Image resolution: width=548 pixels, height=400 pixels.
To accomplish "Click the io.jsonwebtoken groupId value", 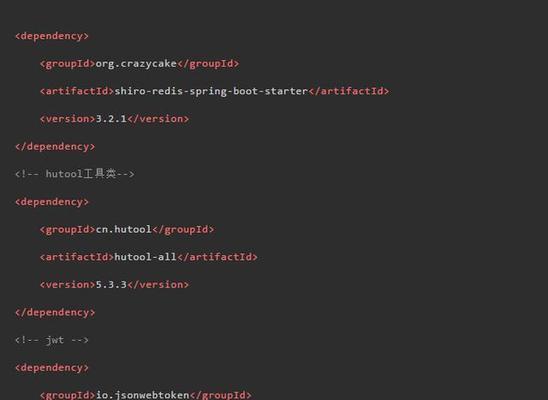I will (142, 395).
